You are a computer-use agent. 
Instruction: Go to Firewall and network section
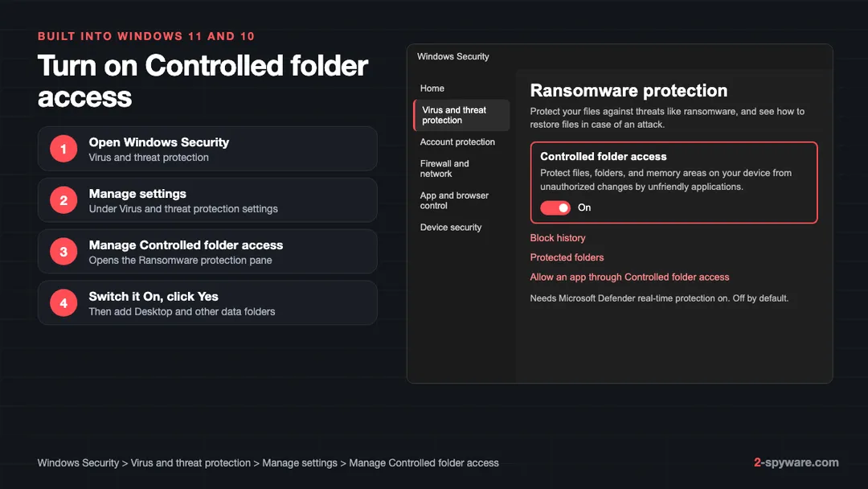(x=444, y=169)
